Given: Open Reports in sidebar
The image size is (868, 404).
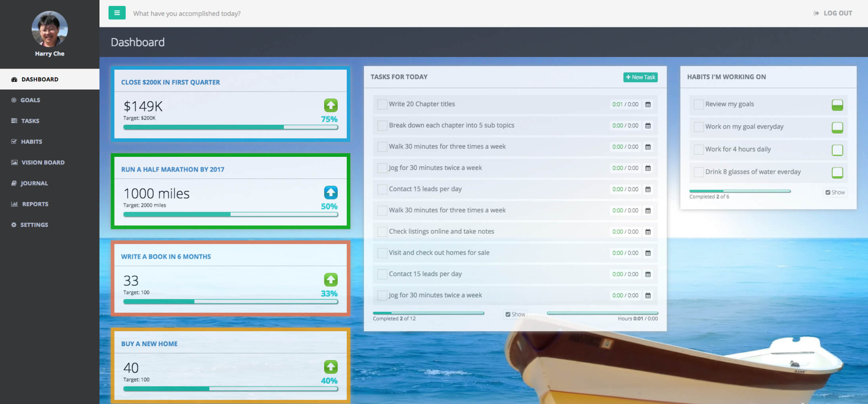Looking at the screenshot, I should click(50, 204).
